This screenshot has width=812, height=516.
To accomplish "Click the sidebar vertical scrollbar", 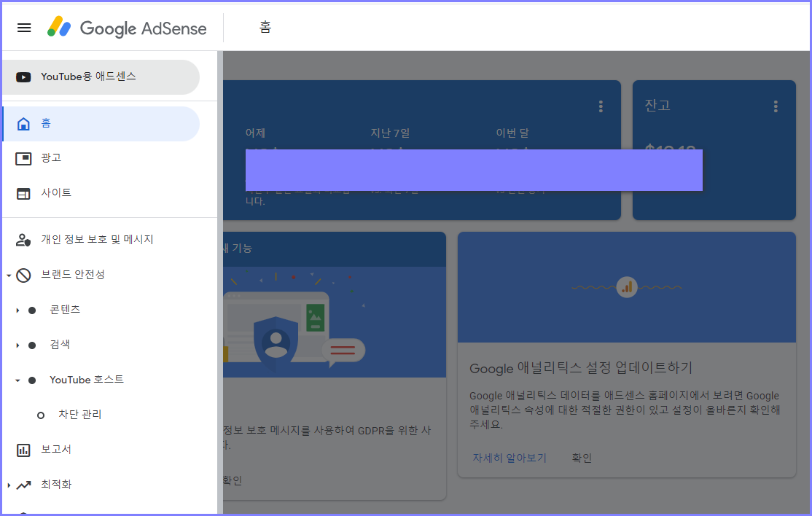I will point(220,282).
